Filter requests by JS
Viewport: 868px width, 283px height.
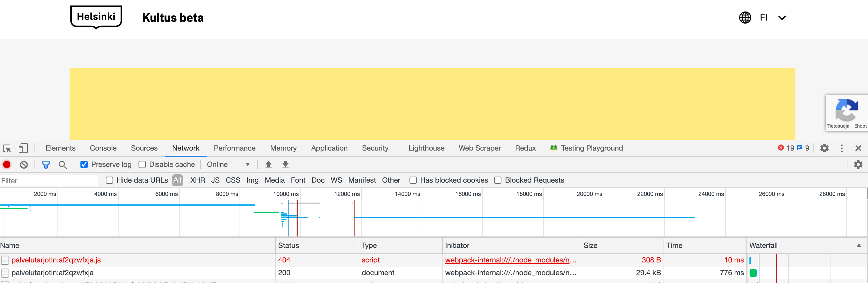(215, 180)
